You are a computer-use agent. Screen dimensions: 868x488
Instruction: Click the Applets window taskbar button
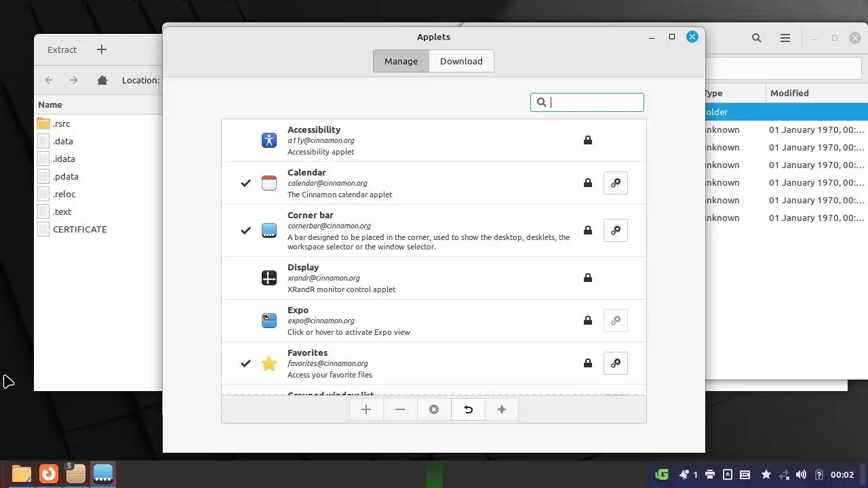[103, 474]
